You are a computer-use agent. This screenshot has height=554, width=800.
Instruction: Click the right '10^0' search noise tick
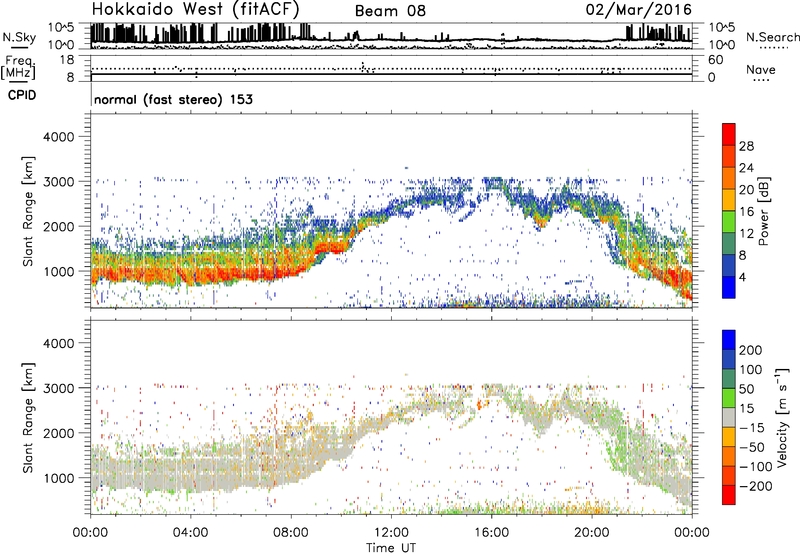click(x=722, y=45)
